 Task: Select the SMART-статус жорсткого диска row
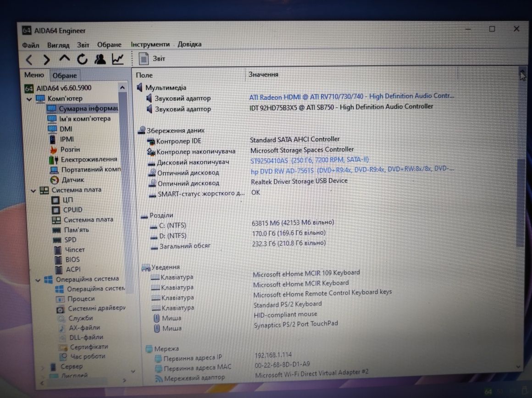[x=204, y=193]
